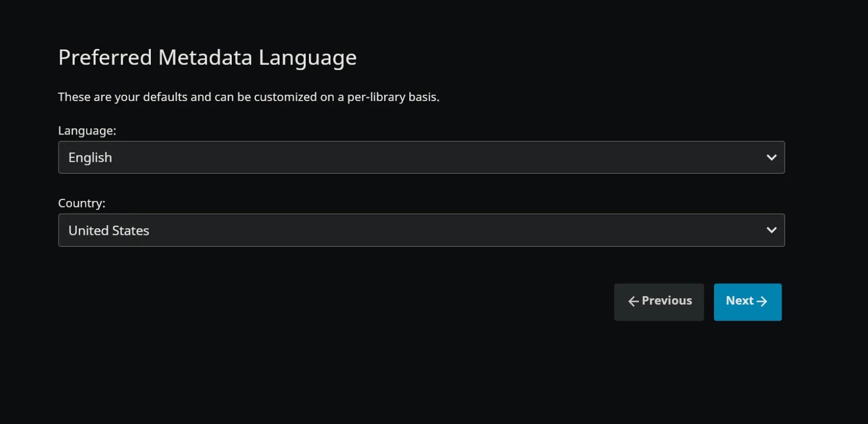Click the Country dropdown chevron arrow
The image size is (868, 424).
click(x=771, y=230)
